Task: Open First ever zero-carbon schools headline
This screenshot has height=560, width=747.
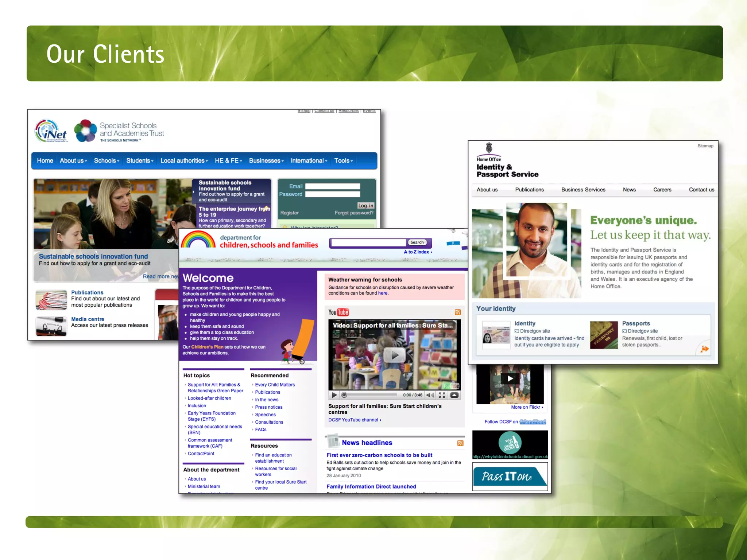Action: (379, 455)
